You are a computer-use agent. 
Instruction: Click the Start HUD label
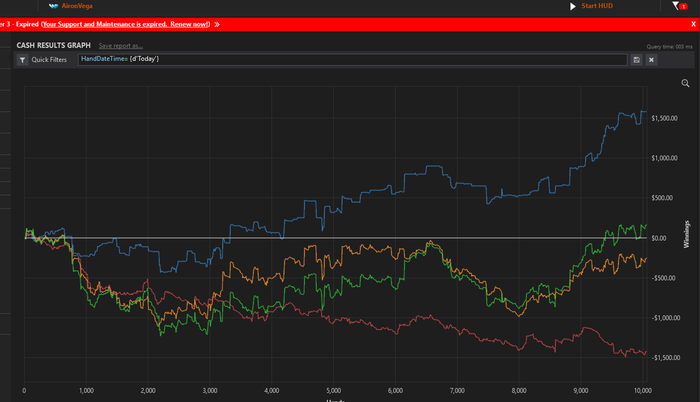point(597,6)
